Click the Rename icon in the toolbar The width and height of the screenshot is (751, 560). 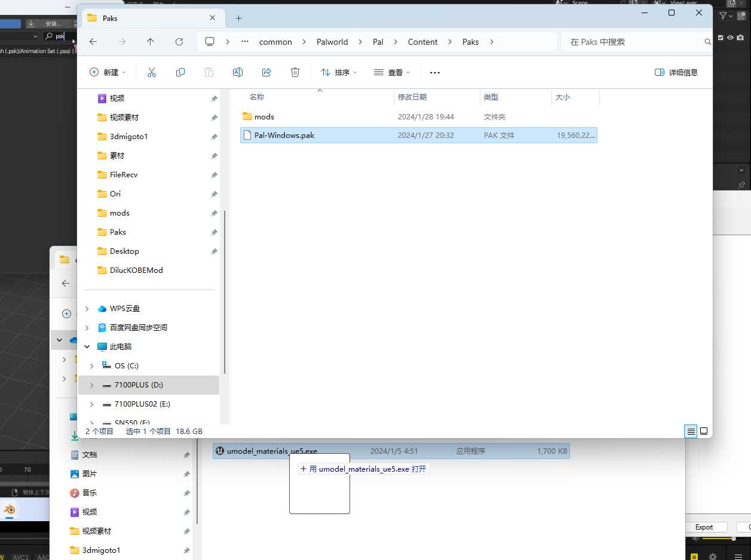coord(237,72)
